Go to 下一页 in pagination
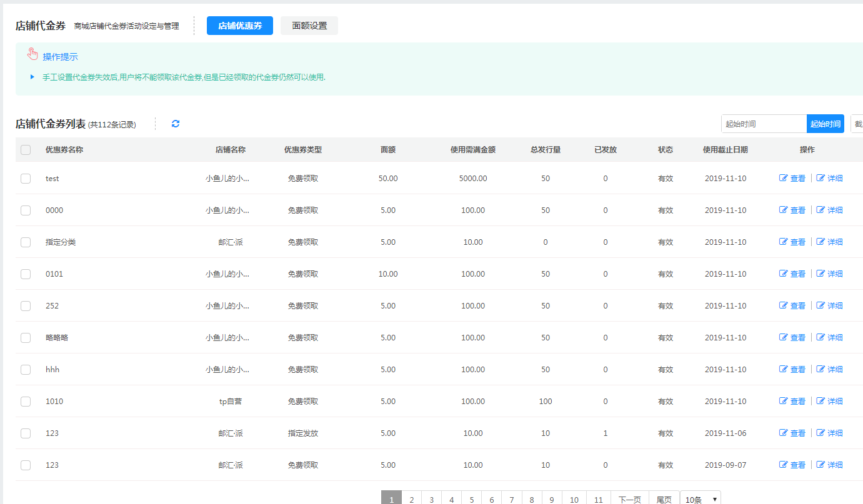The width and height of the screenshot is (863, 504). (629, 499)
